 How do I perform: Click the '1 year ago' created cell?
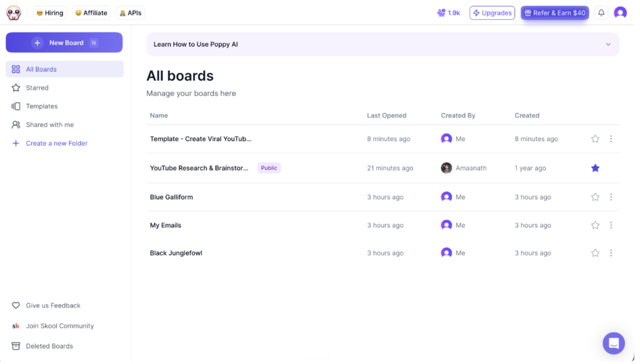(530, 168)
